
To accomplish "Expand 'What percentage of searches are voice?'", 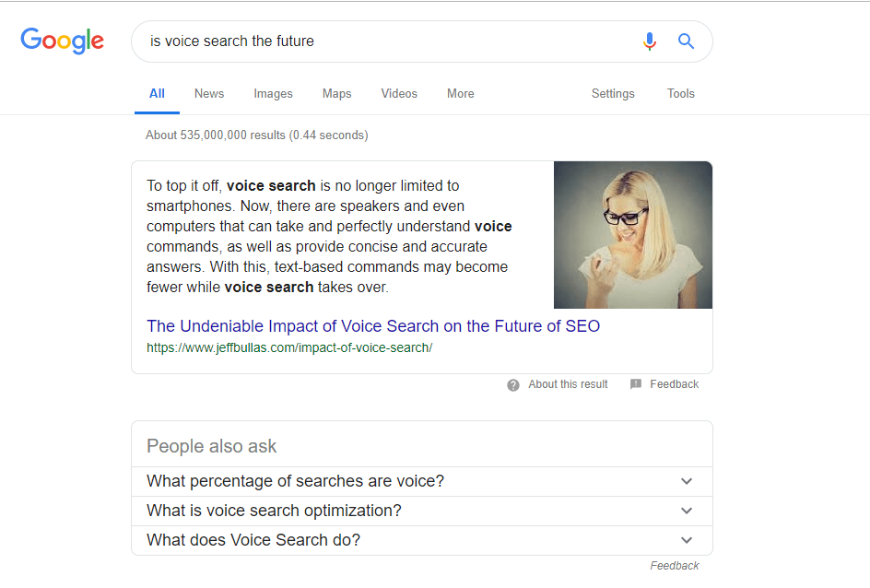I will pos(422,481).
